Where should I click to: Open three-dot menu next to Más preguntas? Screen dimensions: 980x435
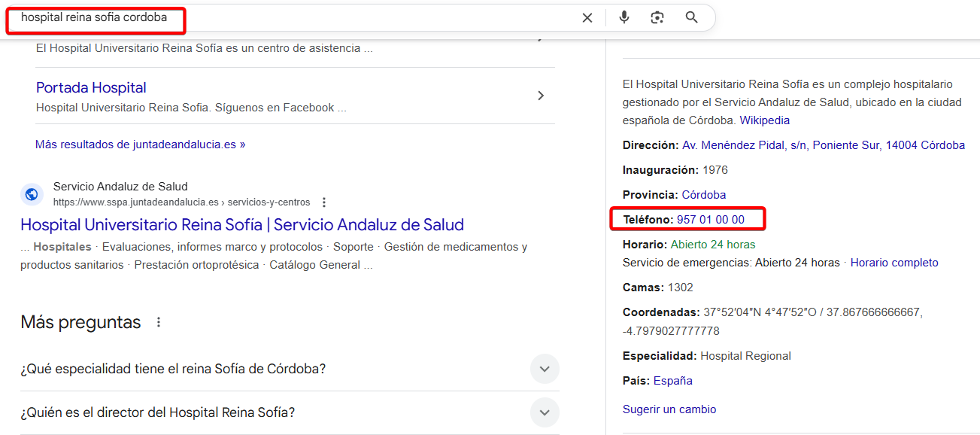[x=159, y=322]
